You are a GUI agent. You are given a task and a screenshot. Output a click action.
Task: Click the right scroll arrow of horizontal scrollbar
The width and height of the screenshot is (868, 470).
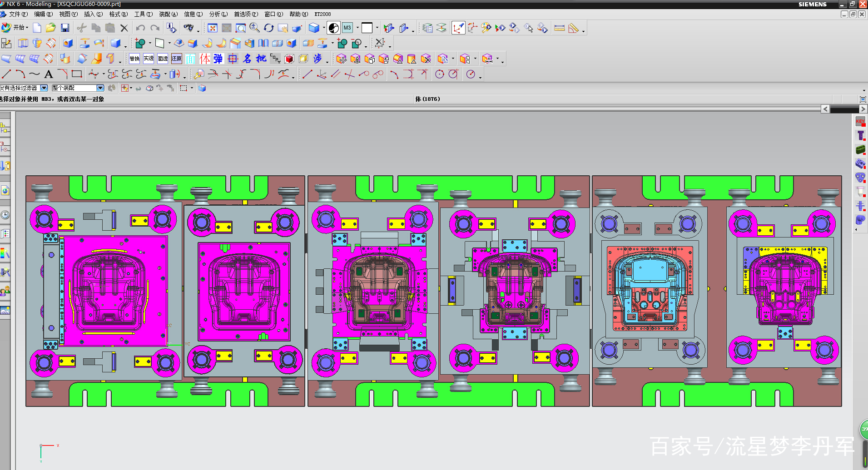click(x=863, y=109)
